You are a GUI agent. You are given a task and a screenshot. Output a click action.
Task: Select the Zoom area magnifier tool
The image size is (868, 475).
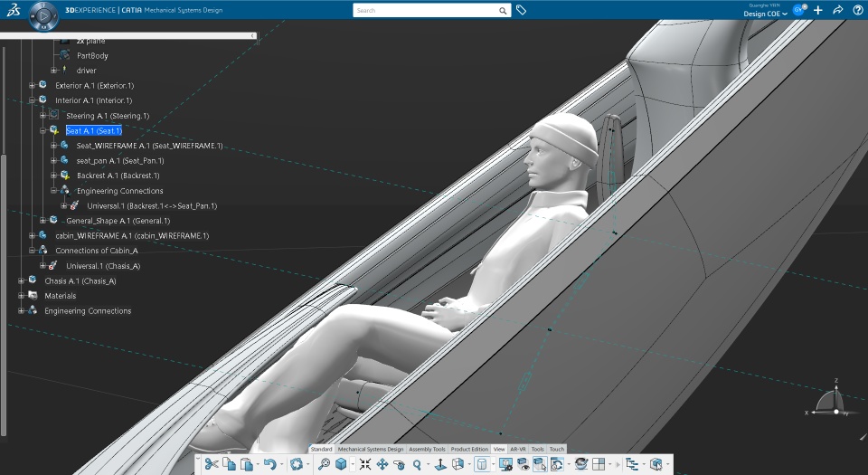pyautogui.click(x=324, y=464)
